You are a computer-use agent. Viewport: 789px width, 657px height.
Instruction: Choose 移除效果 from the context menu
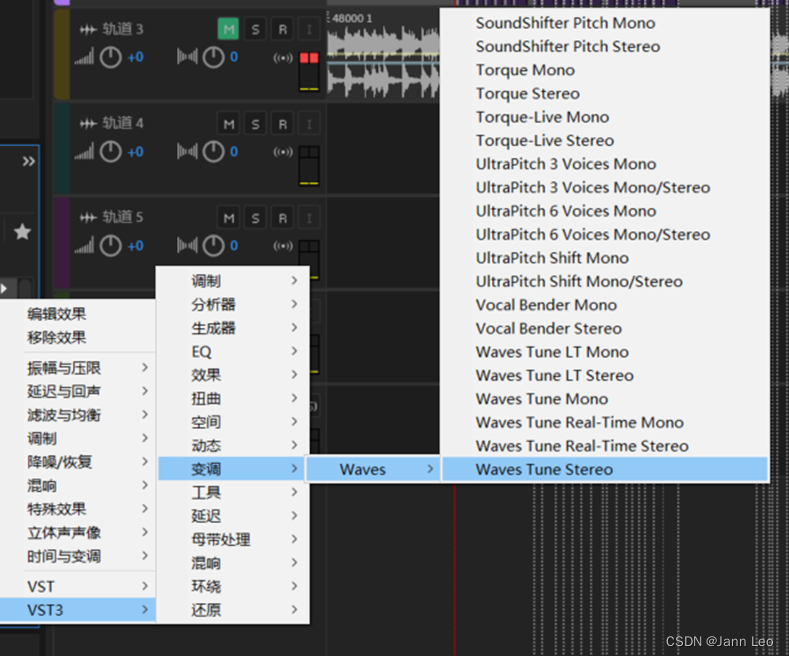pos(77,338)
